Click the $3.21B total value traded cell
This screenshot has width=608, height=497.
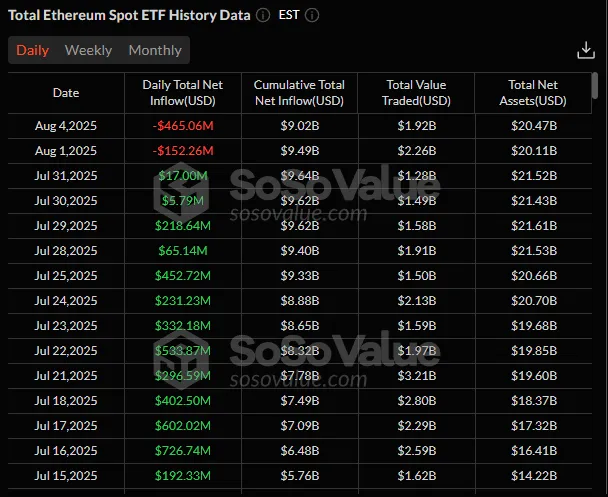point(417,374)
